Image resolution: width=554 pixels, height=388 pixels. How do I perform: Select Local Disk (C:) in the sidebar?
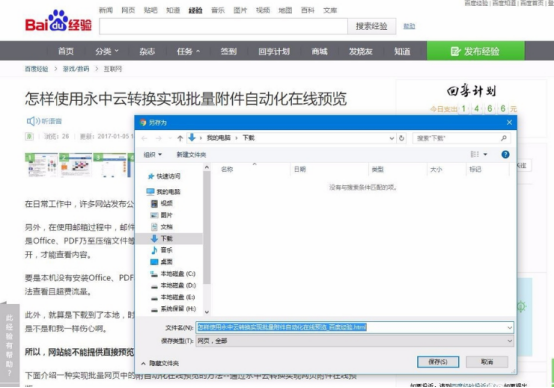(173, 274)
